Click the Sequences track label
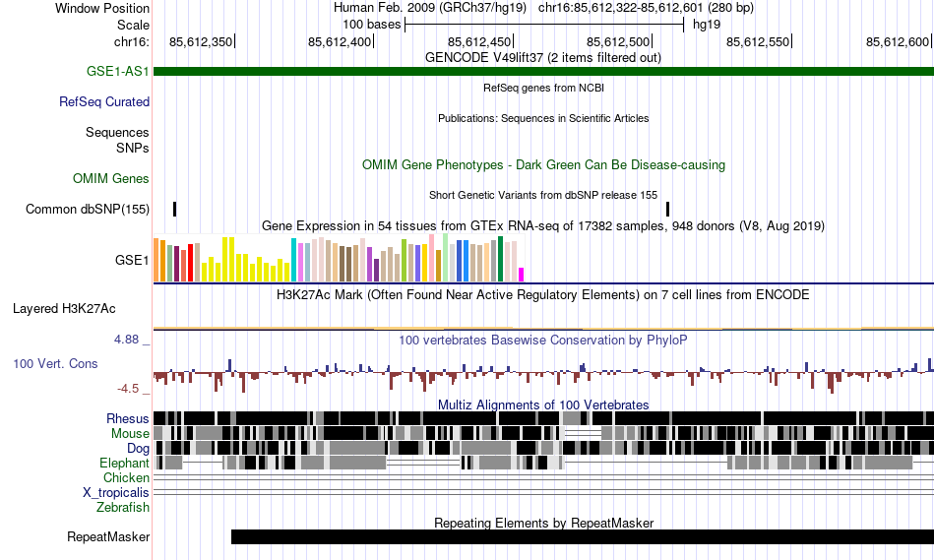 click(x=117, y=133)
